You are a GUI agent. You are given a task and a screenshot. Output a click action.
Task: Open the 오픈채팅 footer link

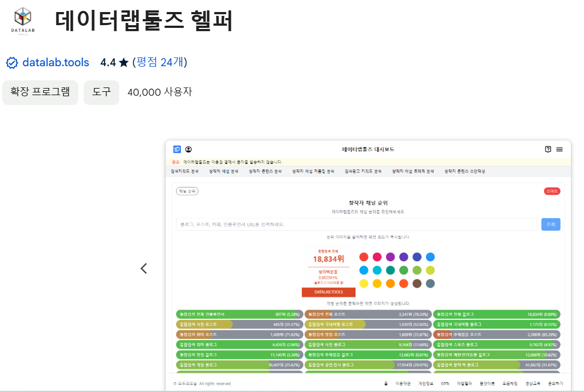pos(510,383)
